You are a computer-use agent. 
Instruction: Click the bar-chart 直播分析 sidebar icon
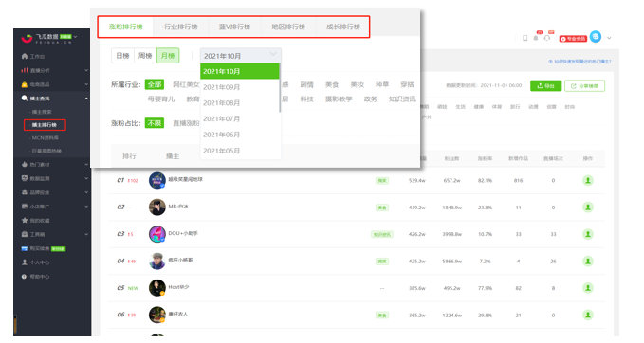pyautogui.click(x=25, y=70)
